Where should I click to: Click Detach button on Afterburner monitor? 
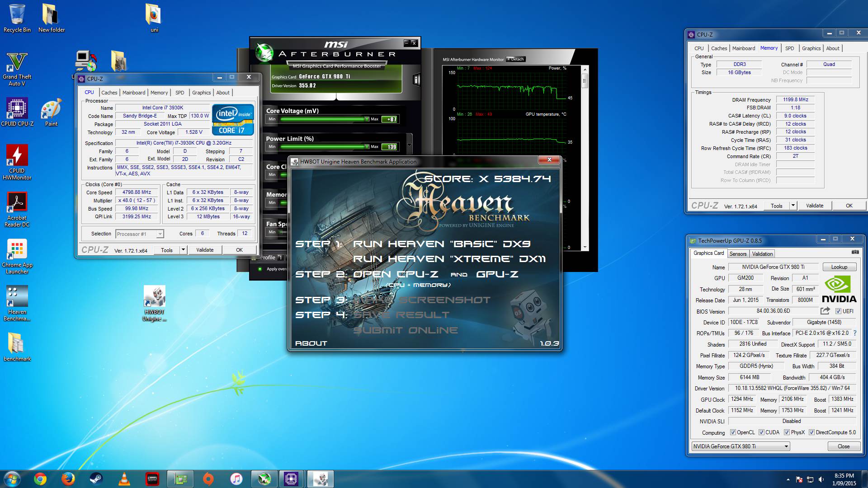click(515, 59)
